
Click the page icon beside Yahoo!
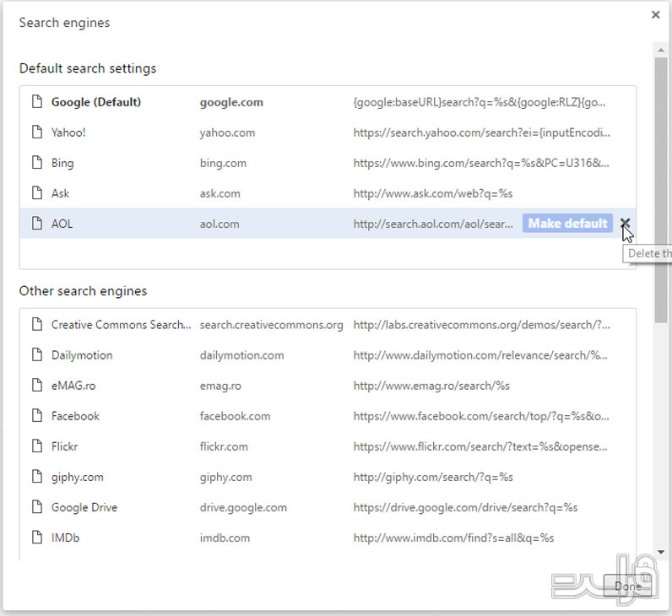click(37, 132)
